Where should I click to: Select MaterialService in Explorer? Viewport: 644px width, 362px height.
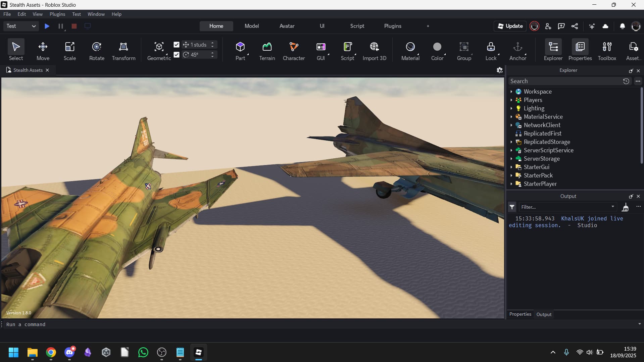[x=543, y=117]
